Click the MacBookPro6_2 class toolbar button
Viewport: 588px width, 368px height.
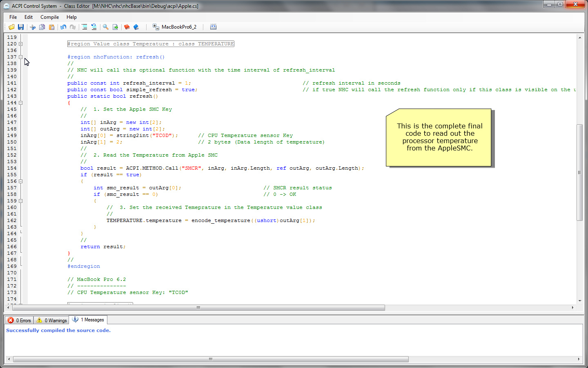click(x=175, y=27)
